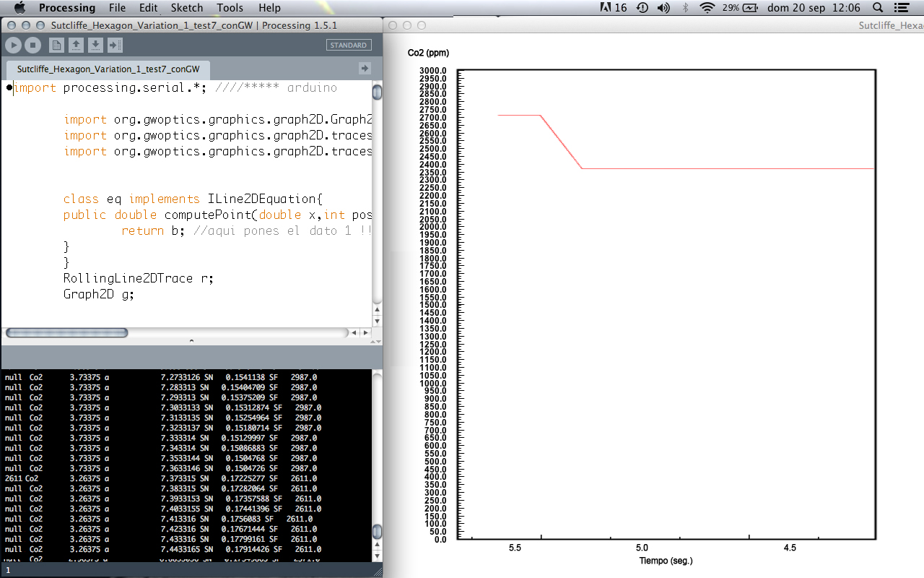Viewport: 924px width, 578px height.
Task: Open the Notification Center list icon
Action: click(x=900, y=8)
